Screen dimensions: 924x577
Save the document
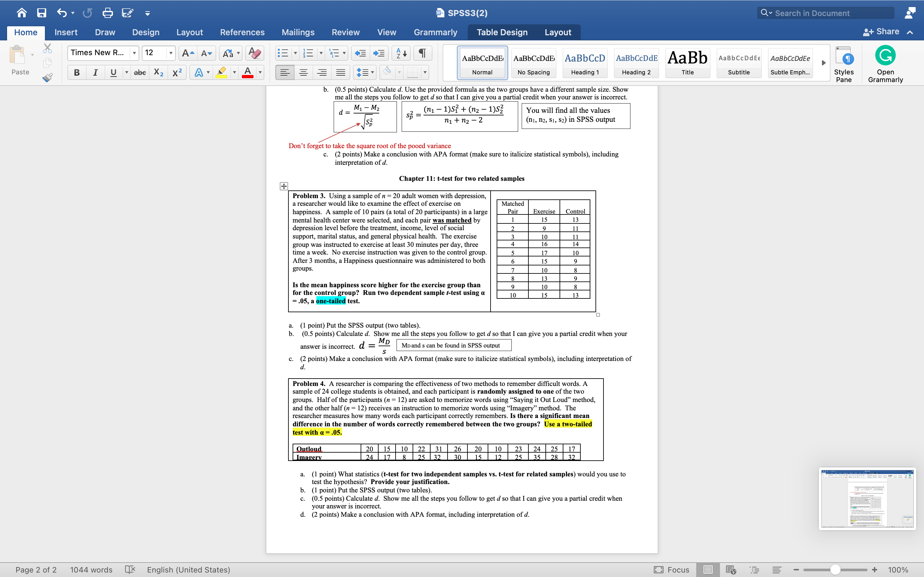(x=42, y=13)
